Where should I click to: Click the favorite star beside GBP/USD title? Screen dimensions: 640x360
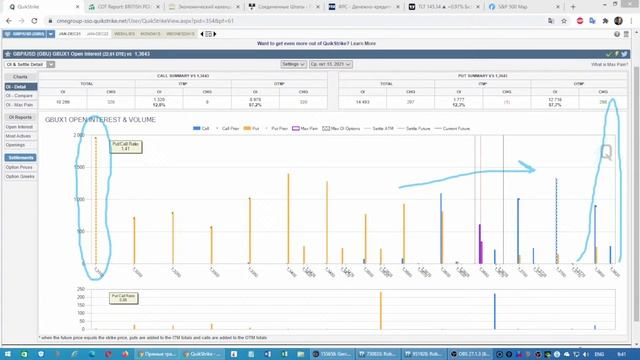click(8, 54)
